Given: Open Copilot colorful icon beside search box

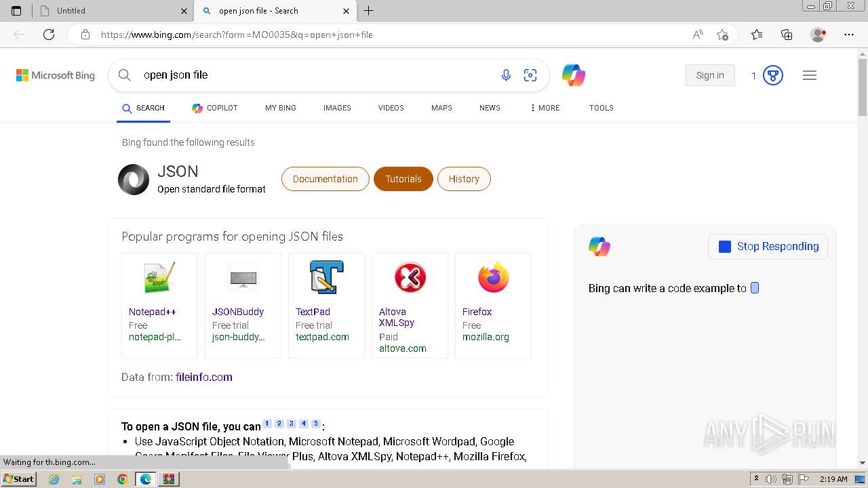Looking at the screenshot, I should coord(574,75).
